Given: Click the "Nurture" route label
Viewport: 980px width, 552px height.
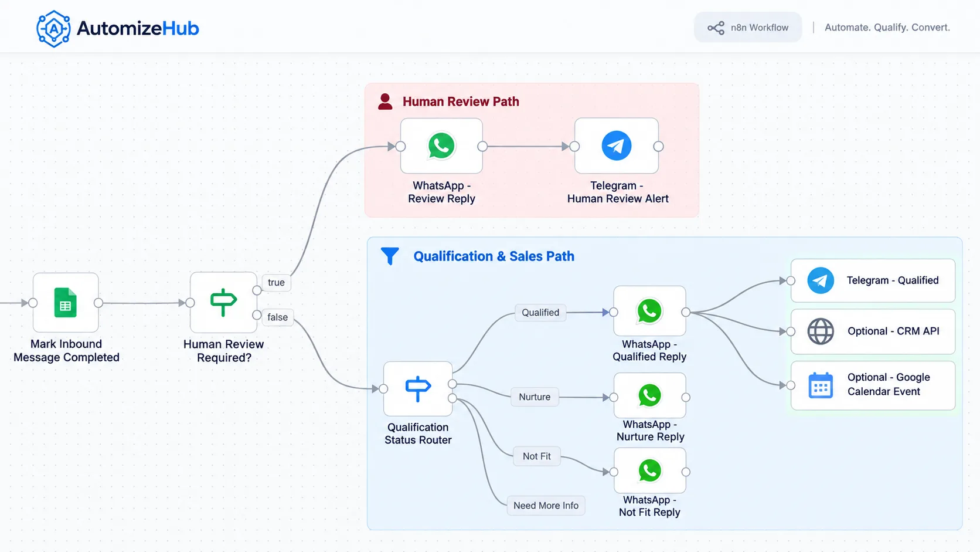Looking at the screenshot, I should click(535, 397).
